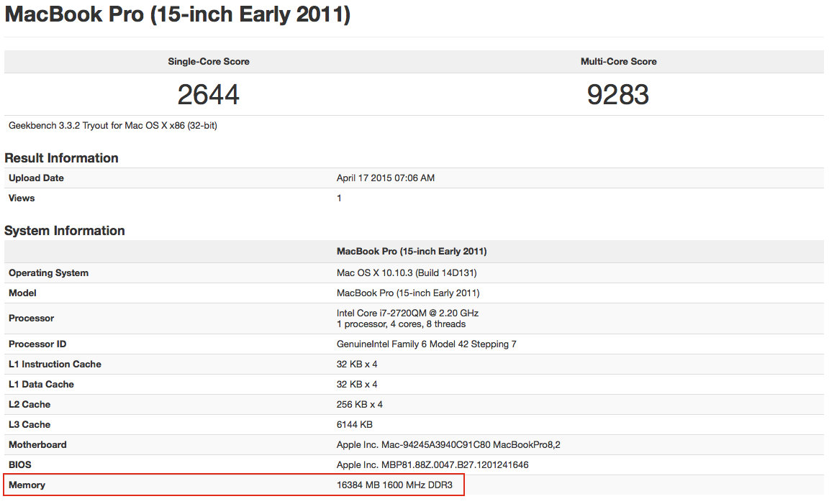The width and height of the screenshot is (829, 504).
Task: Click the multi-core score value 9283
Action: click(x=618, y=95)
